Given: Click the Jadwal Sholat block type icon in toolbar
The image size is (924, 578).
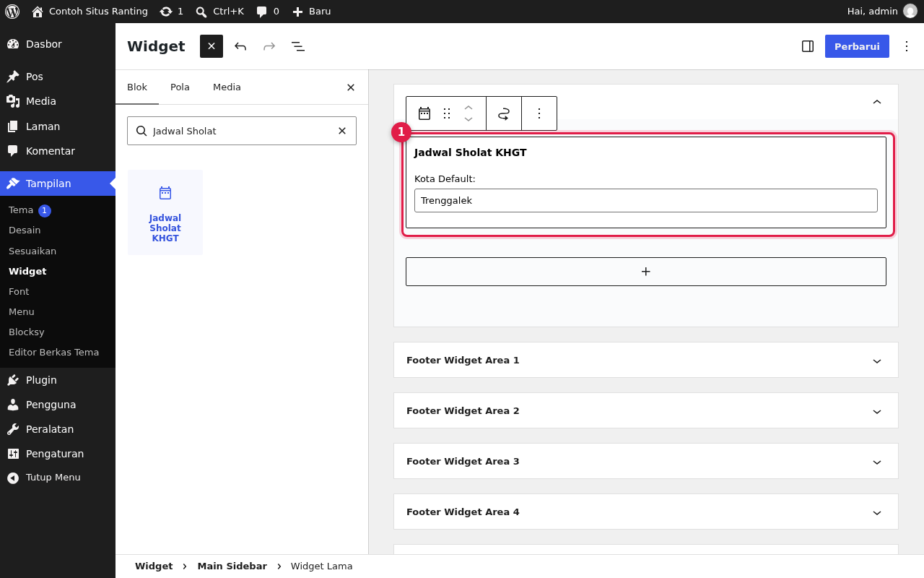Looking at the screenshot, I should point(424,113).
